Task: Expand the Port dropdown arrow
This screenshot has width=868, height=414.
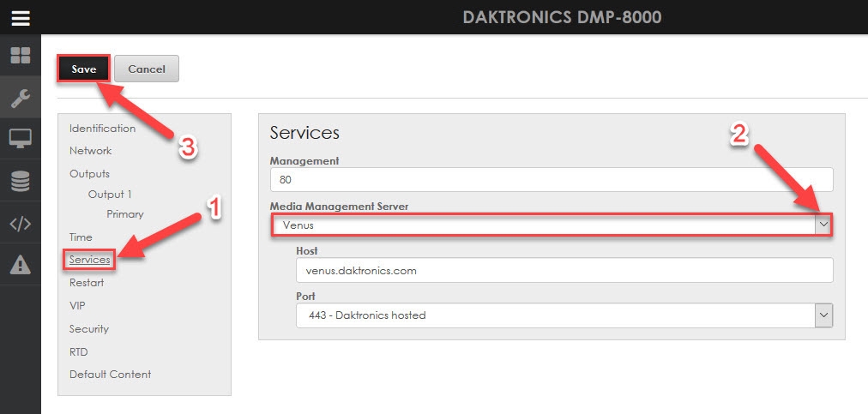Action: pos(823,315)
